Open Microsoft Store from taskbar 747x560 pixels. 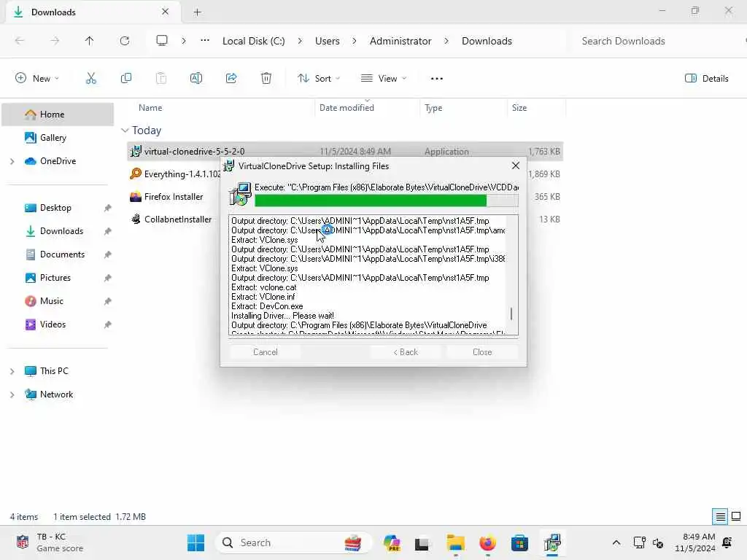click(x=519, y=542)
